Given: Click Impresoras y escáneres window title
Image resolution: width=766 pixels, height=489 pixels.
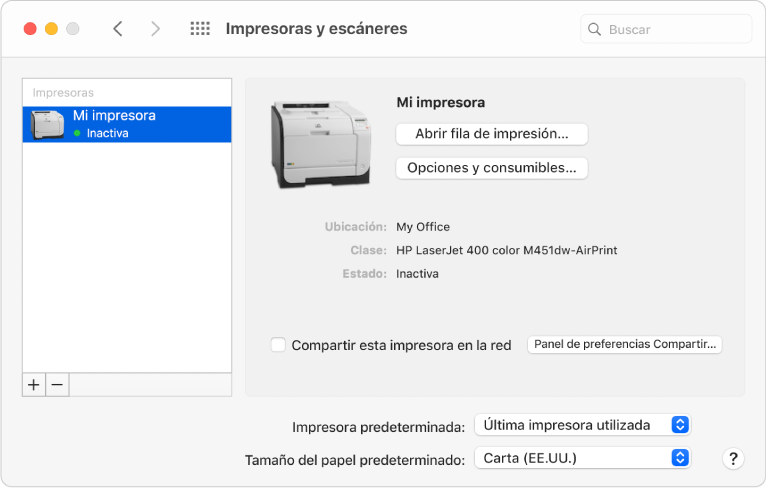Looking at the screenshot, I should tap(316, 29).
